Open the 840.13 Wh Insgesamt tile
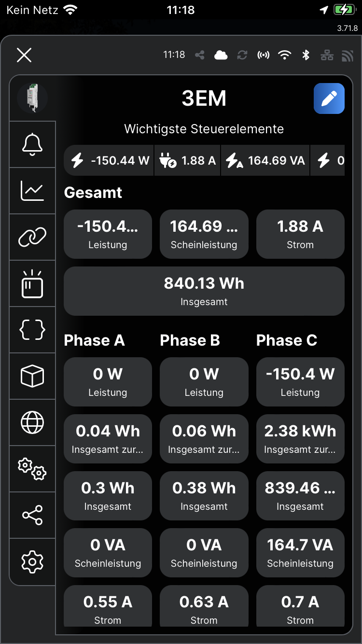The width and height of the screenshot is (362, 644). [204, 291]
